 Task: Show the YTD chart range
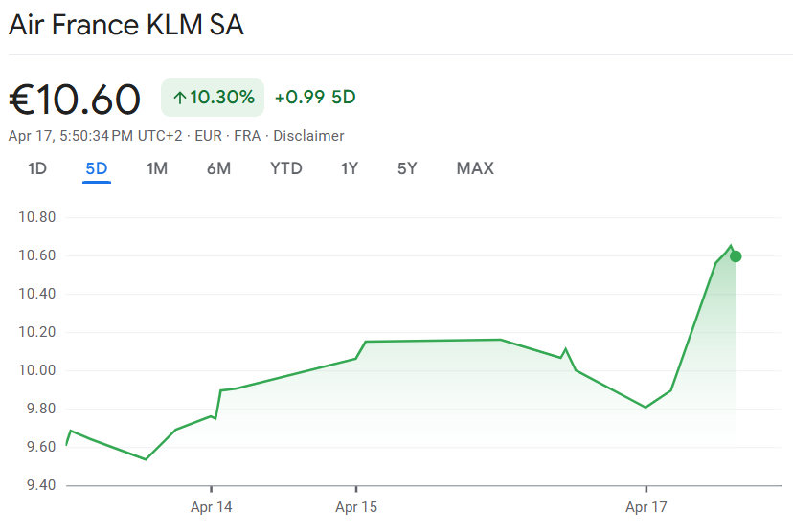286,168
